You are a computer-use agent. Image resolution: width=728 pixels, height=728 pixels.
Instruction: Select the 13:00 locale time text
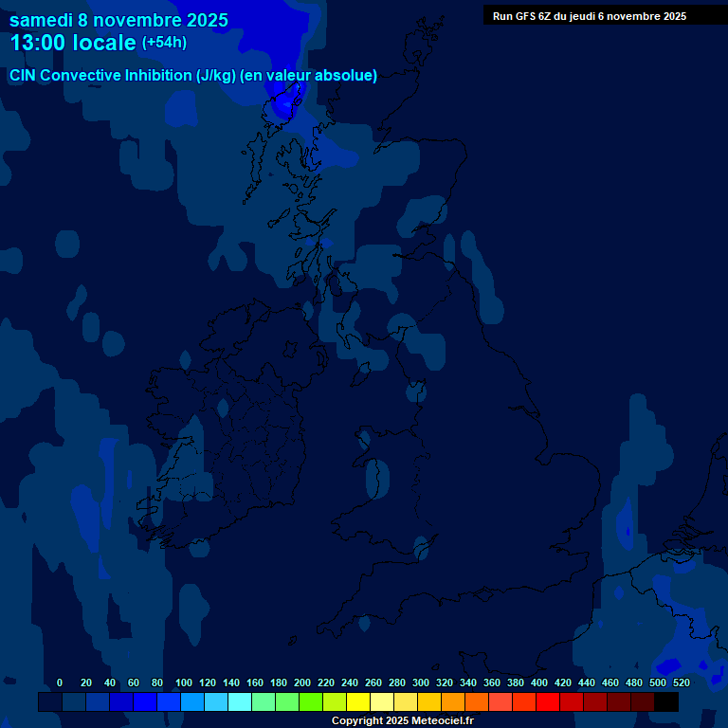[73, 43]
